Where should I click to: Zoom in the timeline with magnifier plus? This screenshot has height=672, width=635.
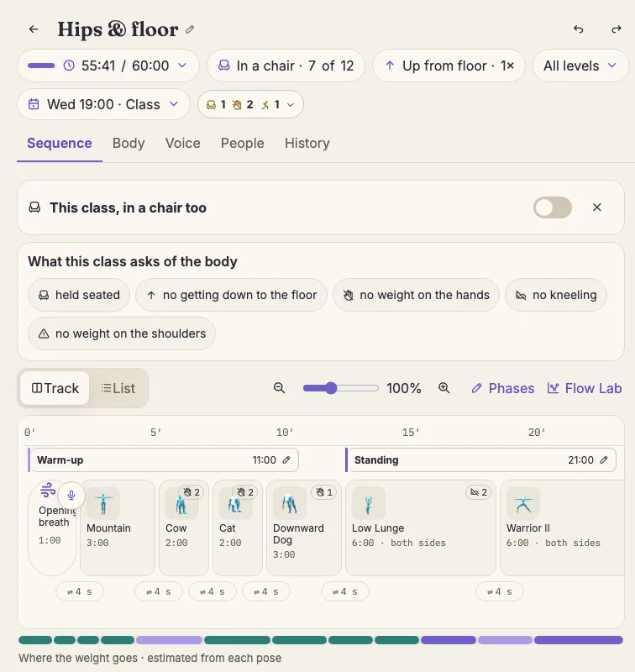click(x=443, y=388)
